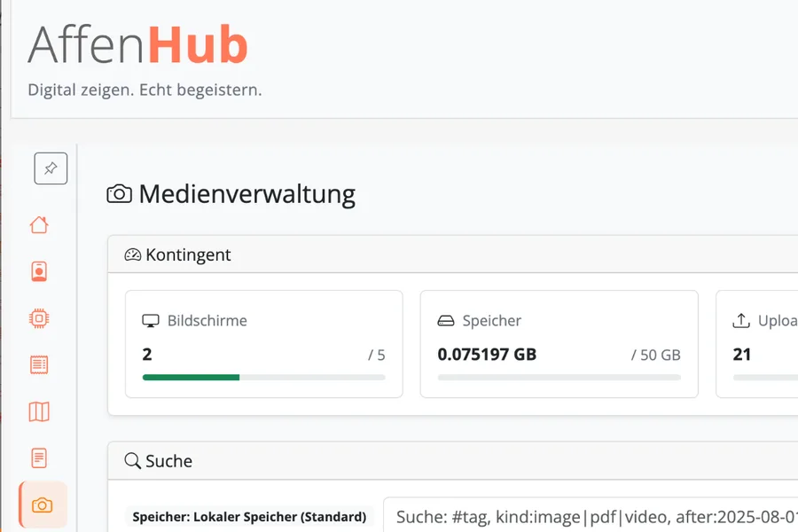Open the map brochure icon in sidebar
The image size is (798, 532).
click(39, 411)
